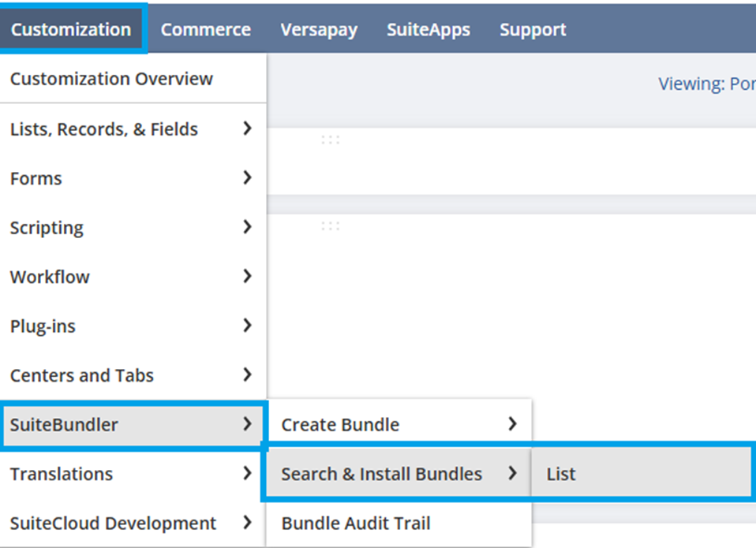
Task: Expand chevron next to Create Bundle
Action: pyautogui.click(x=512, y=423)
